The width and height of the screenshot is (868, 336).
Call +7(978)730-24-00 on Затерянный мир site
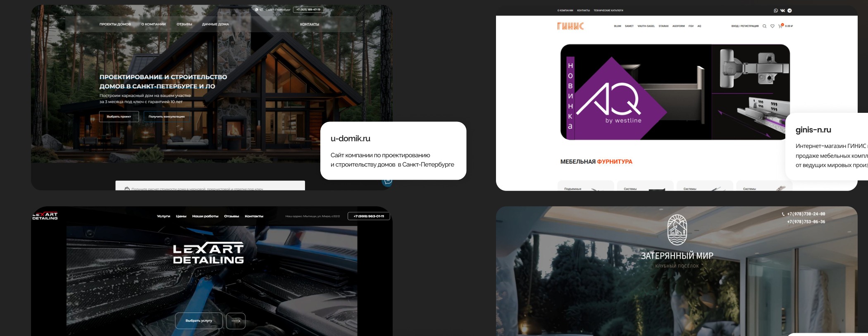tap(806, 214)
